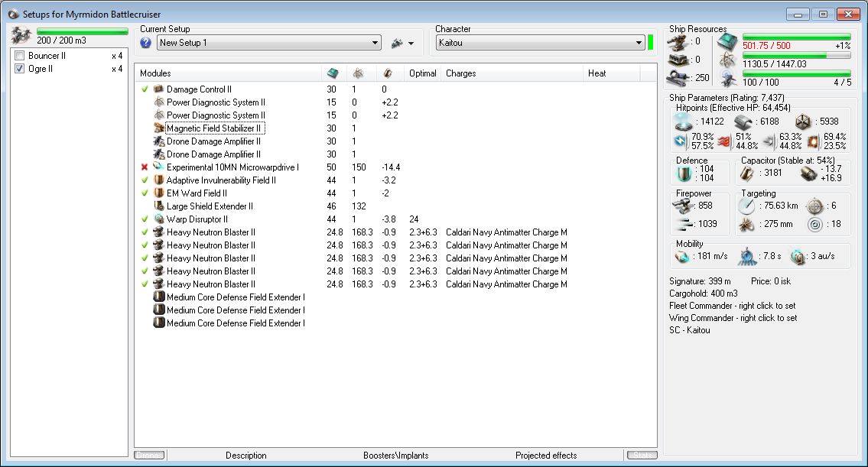Uncheck the Ogre II drone checkbox
This screenshot has height=467, width=868.
pos(20,69)
